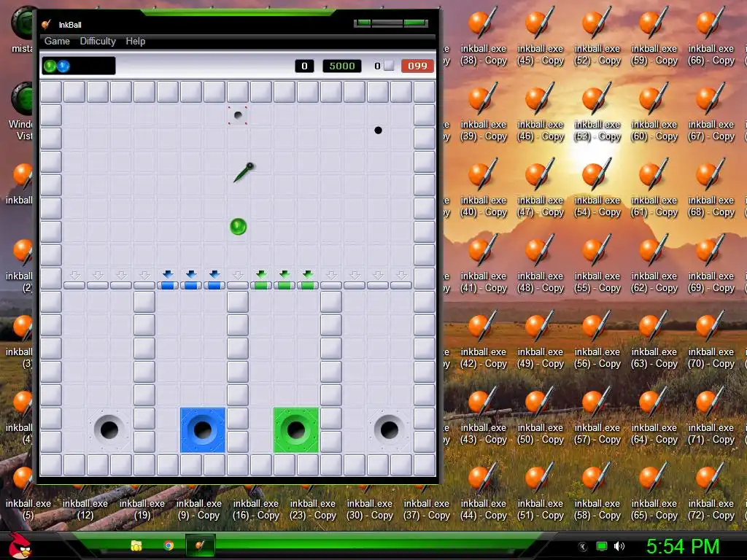Open the Help menu
The height and width of the screenshot is (560, 747).
click(135, 41)
